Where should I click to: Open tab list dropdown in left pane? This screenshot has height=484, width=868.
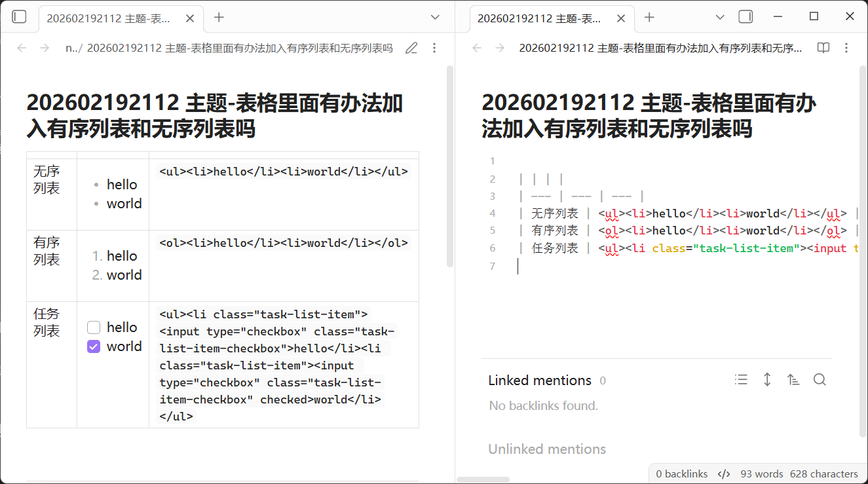(x=435, y=18)
